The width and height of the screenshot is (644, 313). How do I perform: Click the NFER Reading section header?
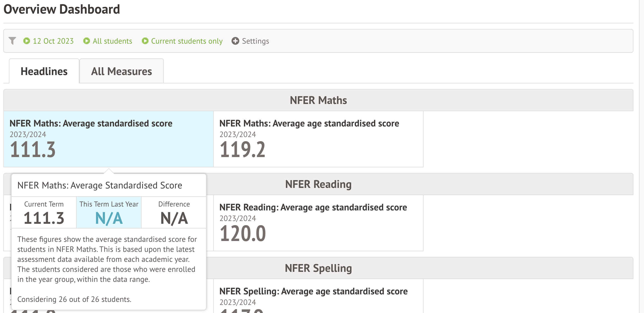pyautogui.click(x=318, y=184)
